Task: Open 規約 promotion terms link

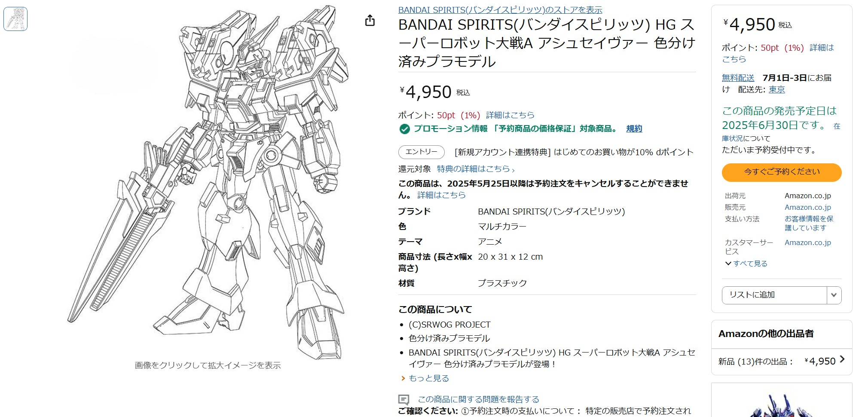Action: pos(635,129)
